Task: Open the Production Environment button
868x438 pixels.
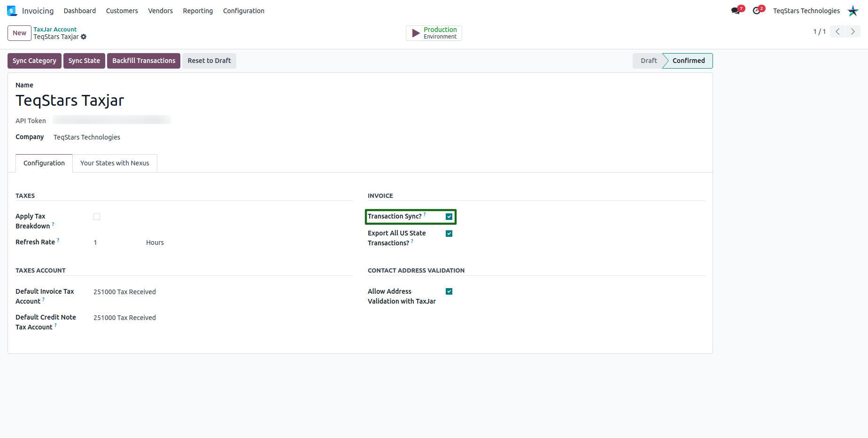Action: (x=434, y=33)
